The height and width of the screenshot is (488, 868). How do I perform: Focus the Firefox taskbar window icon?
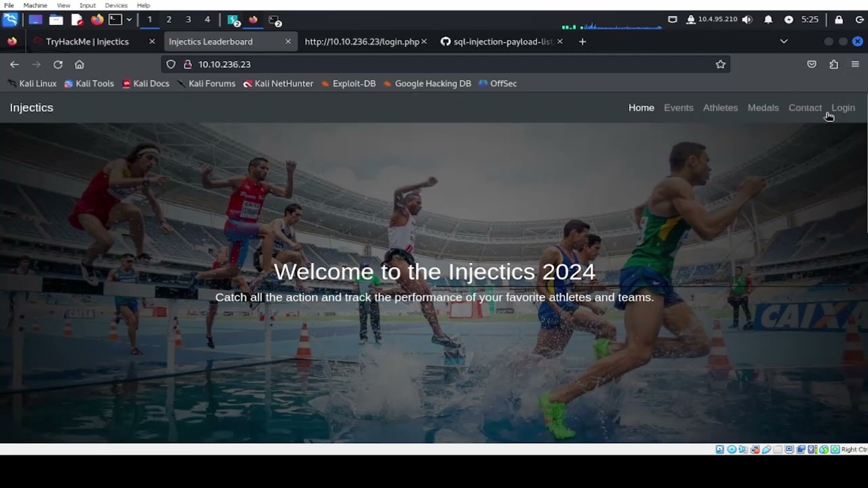(254, 20)
